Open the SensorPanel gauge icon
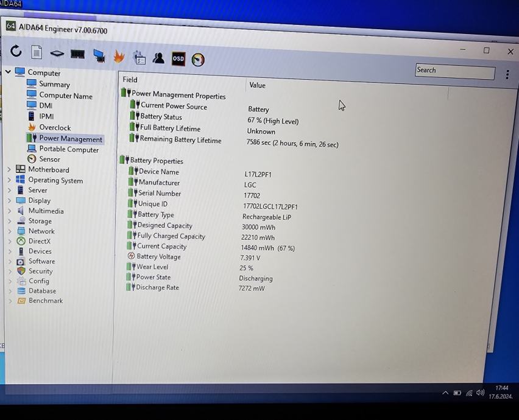The image size is (519, 420). coord(198,60)
